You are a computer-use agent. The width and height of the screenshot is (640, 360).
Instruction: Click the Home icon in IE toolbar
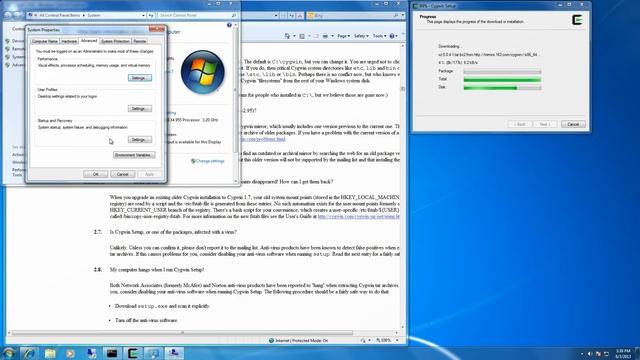tap(287, 36)
